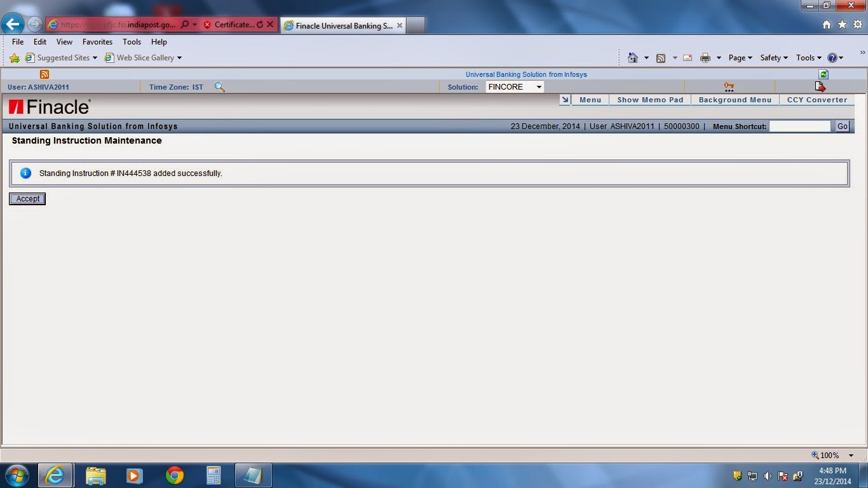Click the search magnifier next to Time Zone

[219, 86]
